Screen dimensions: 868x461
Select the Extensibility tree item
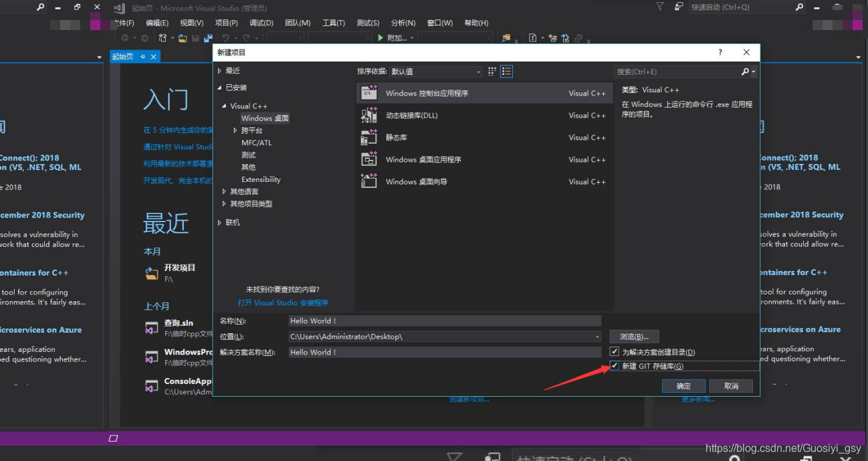(x=261, y=179)
